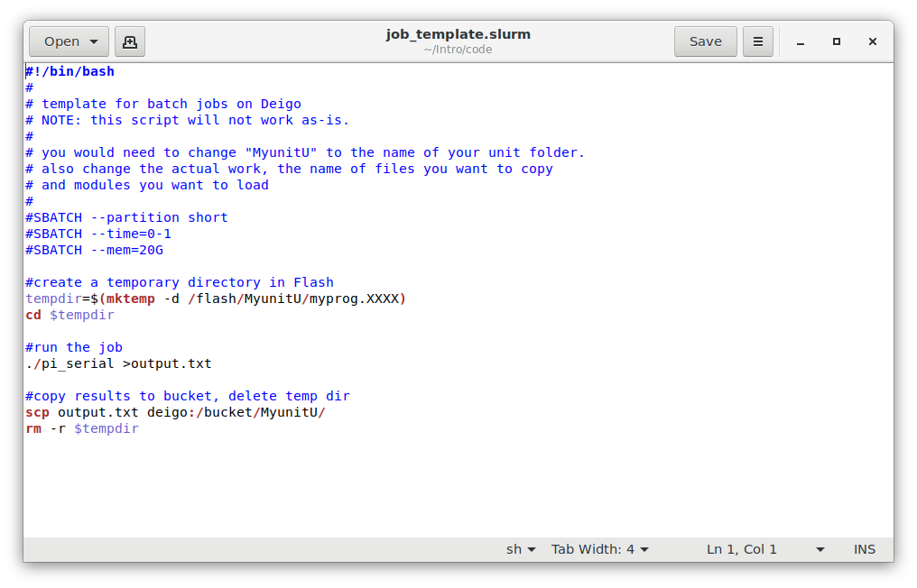917x588 pixels.
Task: Click the rm -r $tempdir line
Action: pyautogui.click(x=80, y=428)
